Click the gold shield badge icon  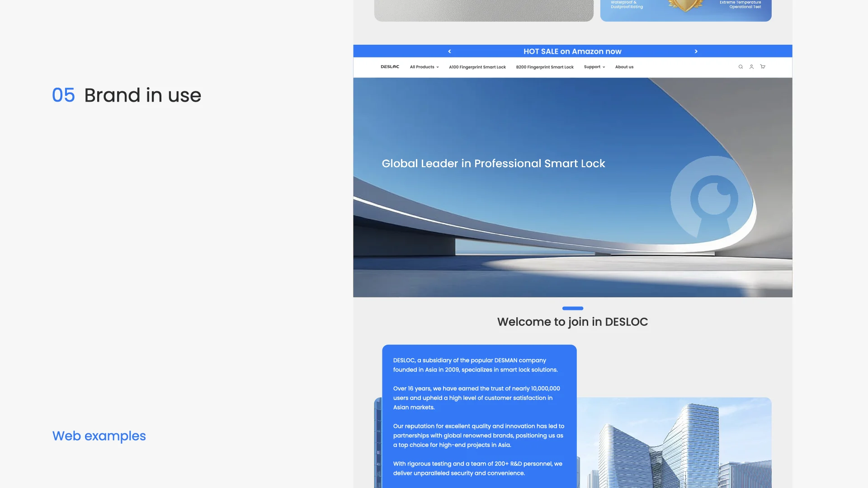tap(686, 5)
